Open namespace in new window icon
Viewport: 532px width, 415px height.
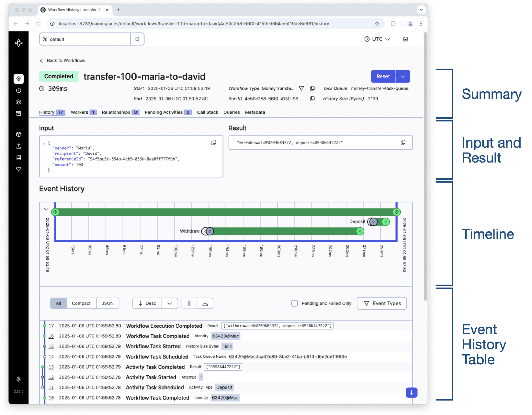(x=137, y=39)
